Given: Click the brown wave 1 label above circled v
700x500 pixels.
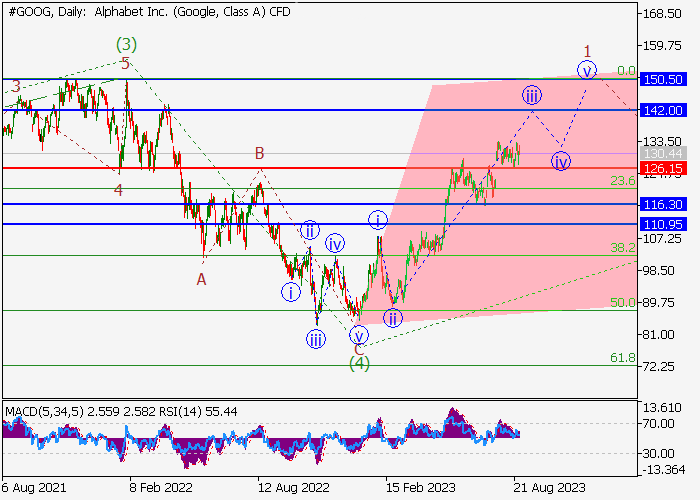Looking at the screenshot, I should coord(588,51).
